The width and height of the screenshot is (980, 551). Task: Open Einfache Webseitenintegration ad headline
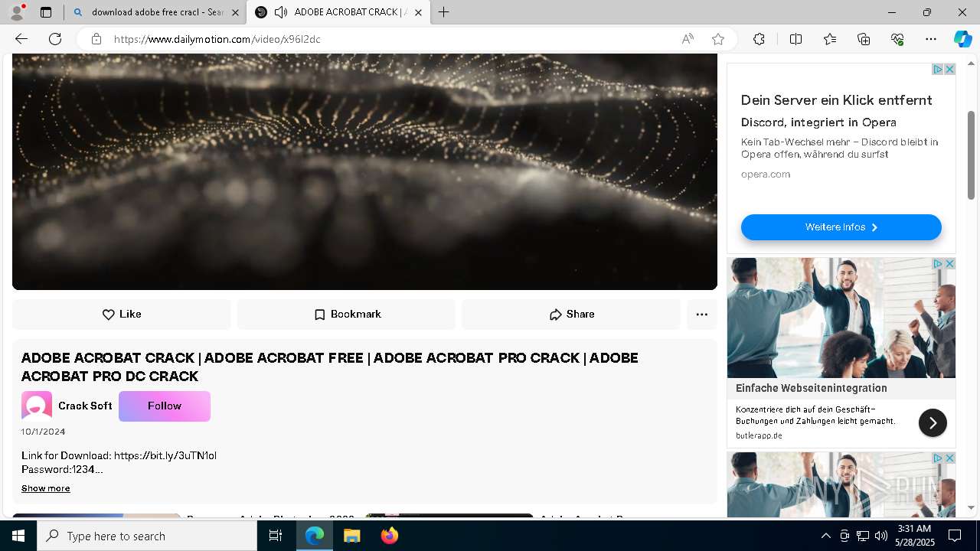click(x=812, y=388)
